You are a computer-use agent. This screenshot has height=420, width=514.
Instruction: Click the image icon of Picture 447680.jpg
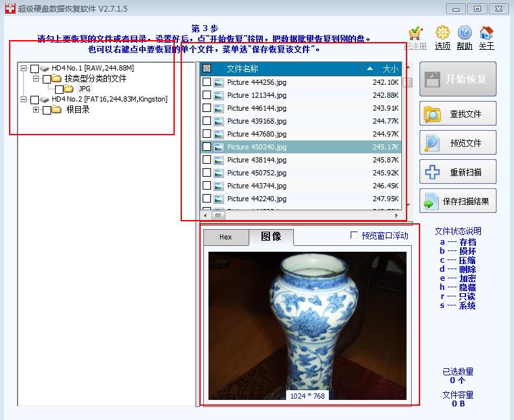pyautogui.click(x=219, y=135)
